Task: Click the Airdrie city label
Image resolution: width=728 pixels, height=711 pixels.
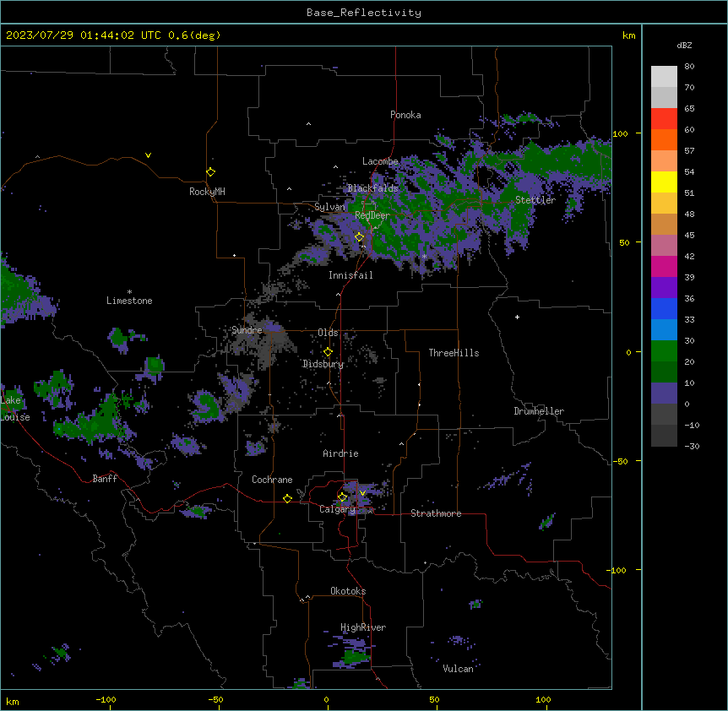Action: click(341, 453)
